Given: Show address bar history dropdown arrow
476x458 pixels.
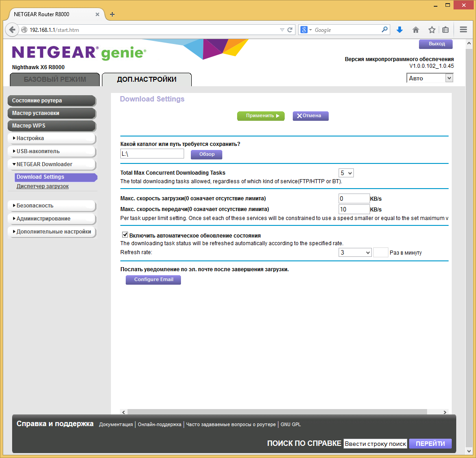Looking at the screenshot, I should [282, 30].
